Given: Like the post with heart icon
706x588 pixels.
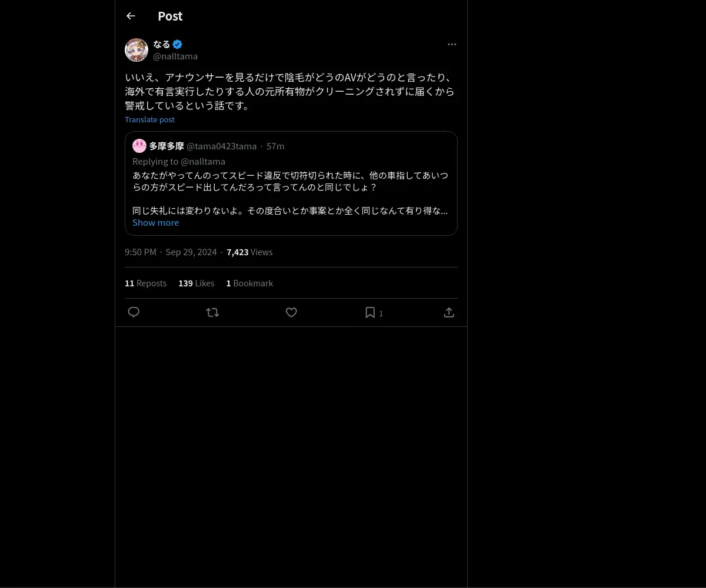Looking at the screenshot, I should click(291, 312).
